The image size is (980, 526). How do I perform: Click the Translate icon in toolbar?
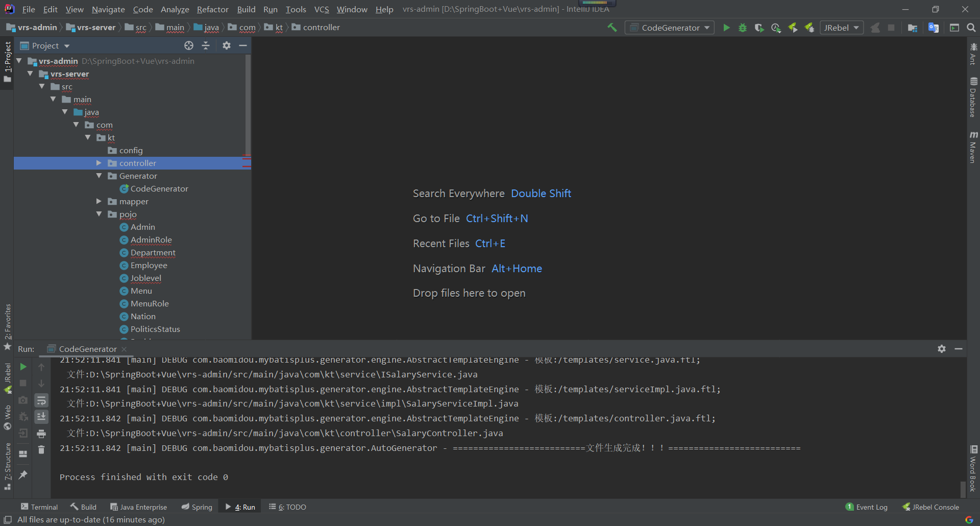click(934, 28)
